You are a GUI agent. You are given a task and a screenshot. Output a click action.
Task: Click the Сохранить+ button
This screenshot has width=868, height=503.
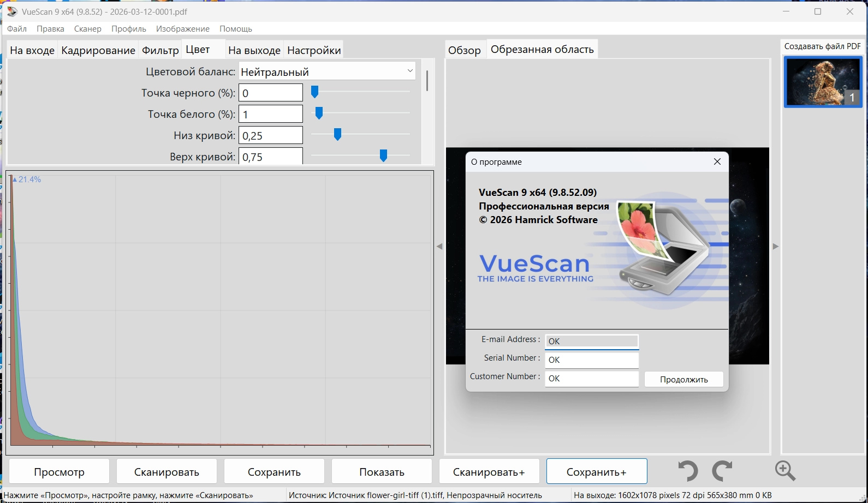[x=597, y=471]
